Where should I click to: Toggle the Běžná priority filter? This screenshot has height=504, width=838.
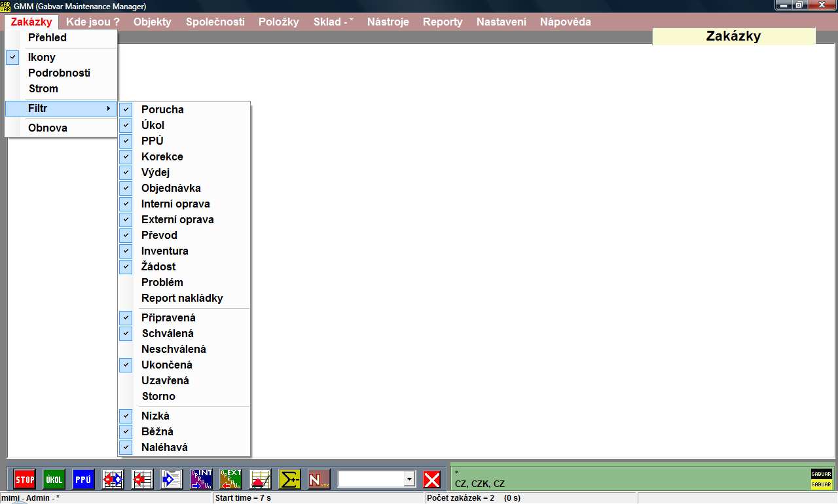coord(185,431)
